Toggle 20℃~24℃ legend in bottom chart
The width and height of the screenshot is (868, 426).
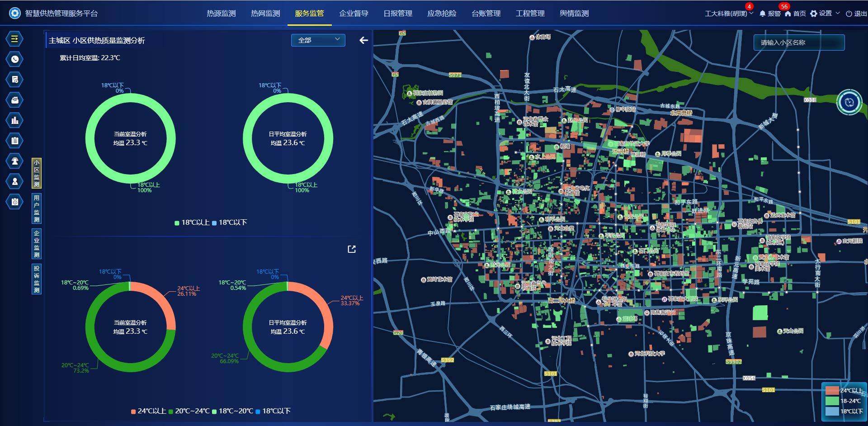pyautogui.click(x=189, y=411)
